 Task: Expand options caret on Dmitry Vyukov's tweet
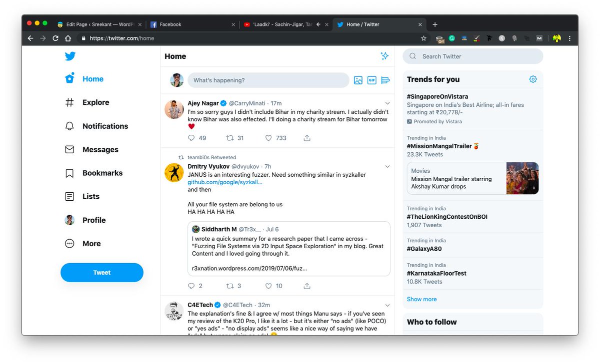point(387,166)
